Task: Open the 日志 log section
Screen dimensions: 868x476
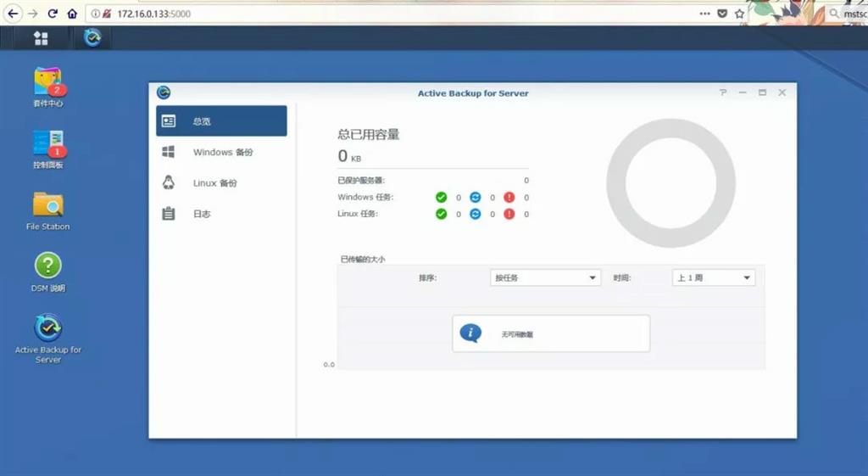Action: click(x=221, y=214)
